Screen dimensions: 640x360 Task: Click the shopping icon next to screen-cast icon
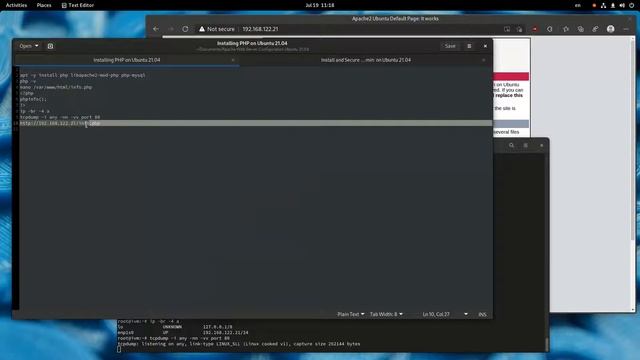tap(519, 29)
